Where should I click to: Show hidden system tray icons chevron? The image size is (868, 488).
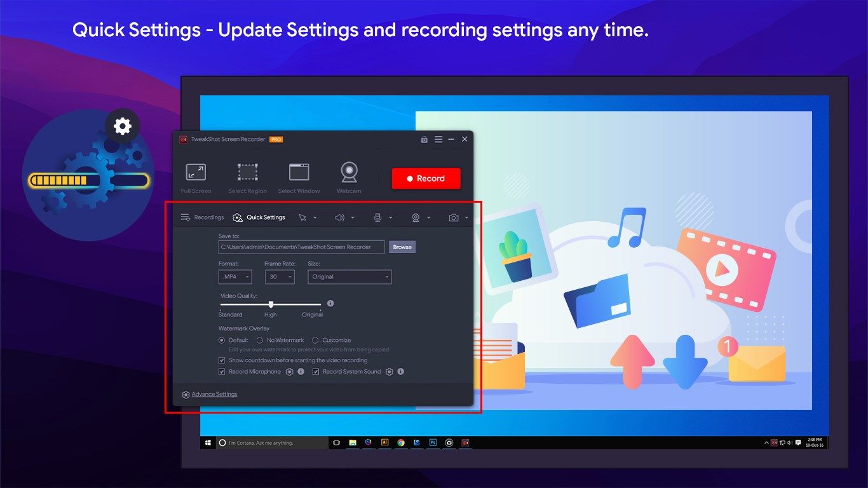point(766,442)
